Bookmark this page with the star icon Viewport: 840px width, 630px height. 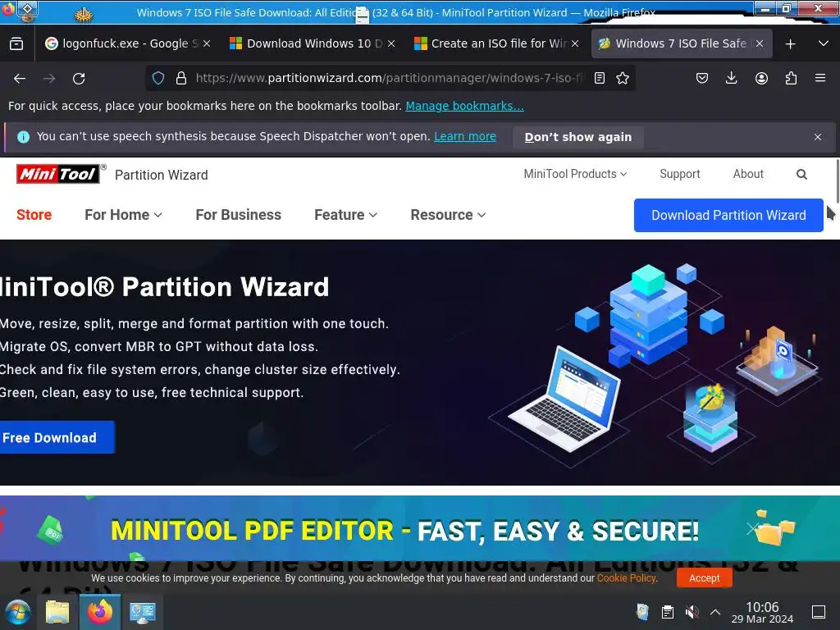pyautogui.click(x=623, y=78)
